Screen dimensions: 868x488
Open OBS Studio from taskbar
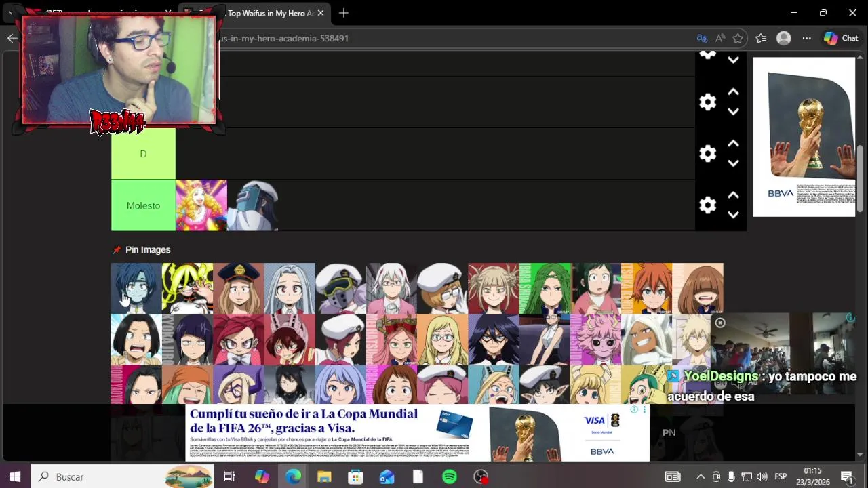[x=481, y=476]
